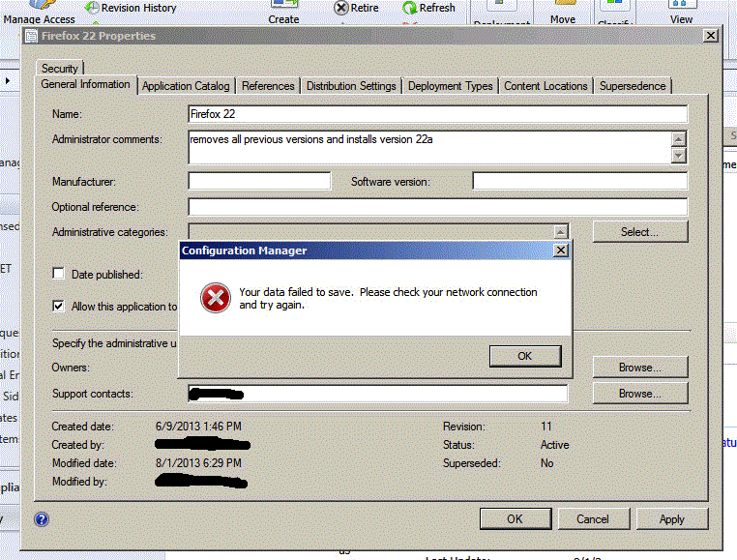Open the Supersedence tab
Image resolution: width=737 pixels, height=560 pixels.
tap(633, 86)
